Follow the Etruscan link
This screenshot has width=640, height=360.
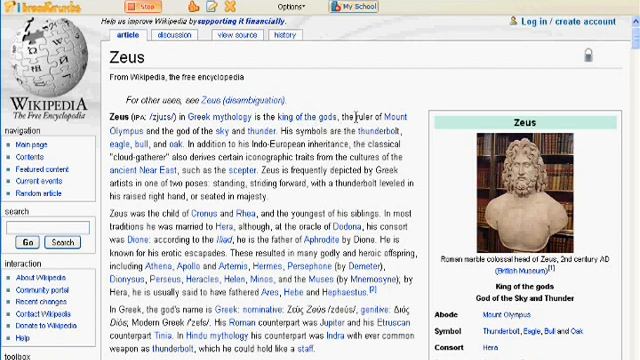393,322
